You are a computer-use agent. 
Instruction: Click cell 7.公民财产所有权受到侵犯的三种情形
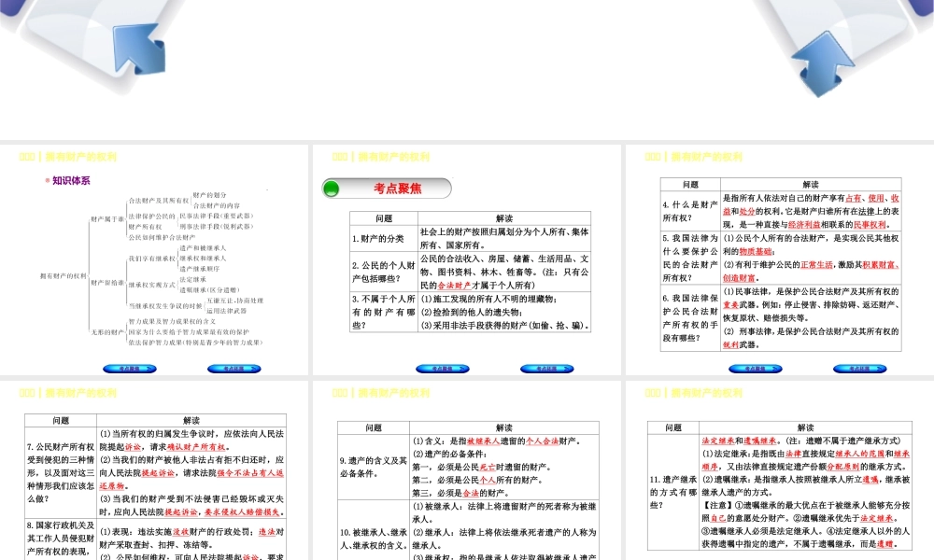61,472
